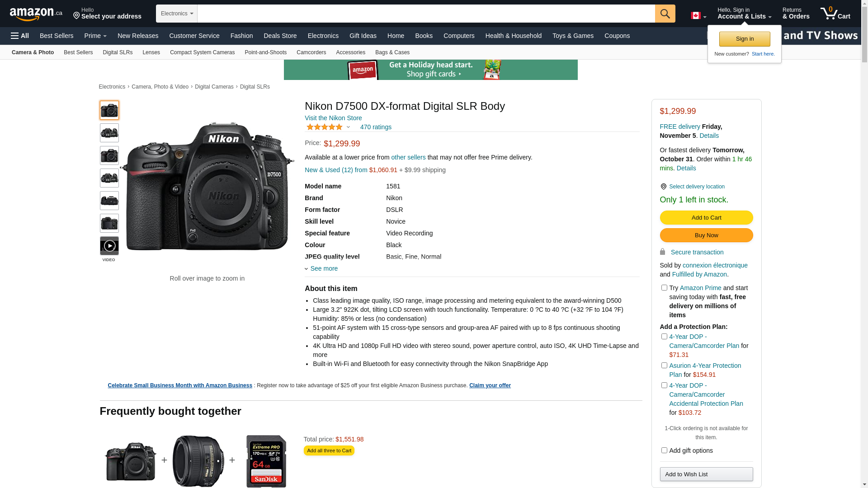This screenshot has height=488, width=868.
Task: Click the Add to Cart button
Action: pyautogui.click(x=706, y=218)
